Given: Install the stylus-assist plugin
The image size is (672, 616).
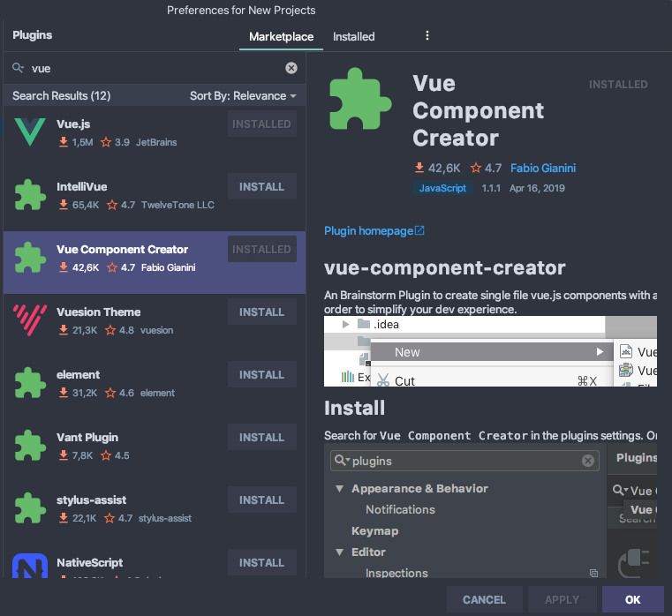Looking at the screenshot, I should pyautogui.click(x=262, y=500).
